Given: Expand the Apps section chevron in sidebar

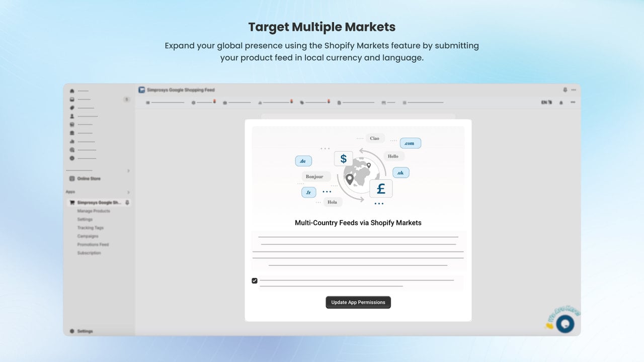Looking at the screenshot, I should coord(128,192).
